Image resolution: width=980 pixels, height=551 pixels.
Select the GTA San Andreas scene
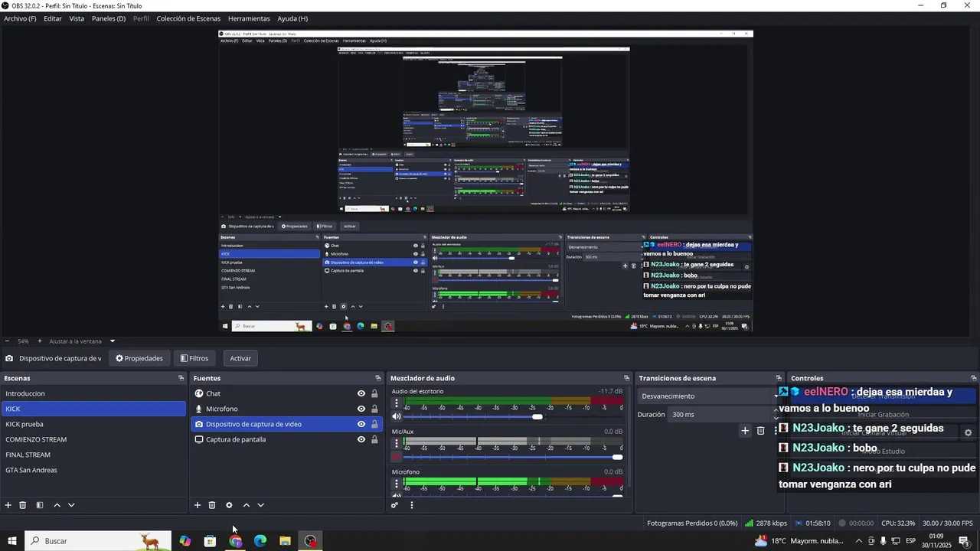(93, 470)
